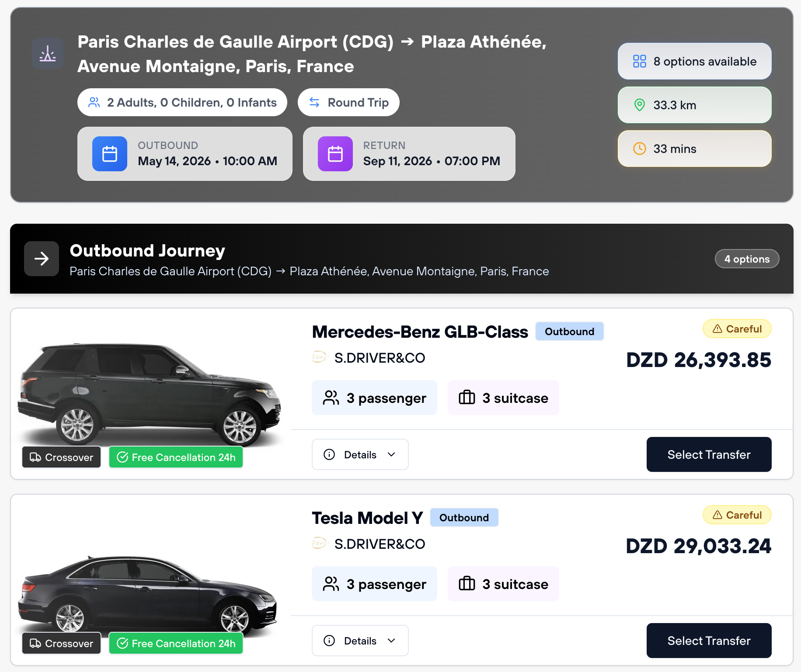Viewport: 801px width, 672px height.
Task: Click the green location pin on 33.3 km badge
Action: tap(640, 105)
